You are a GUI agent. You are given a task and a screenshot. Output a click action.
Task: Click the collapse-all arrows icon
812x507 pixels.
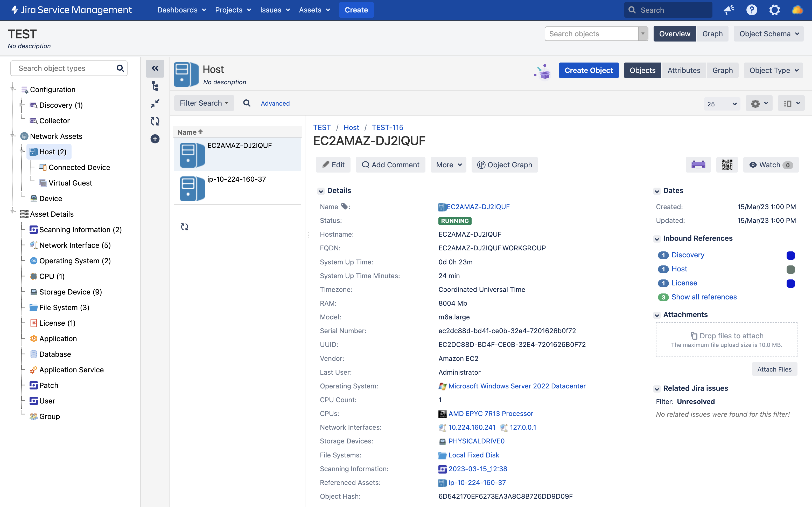pyautogui.click(x=155, y=104)
